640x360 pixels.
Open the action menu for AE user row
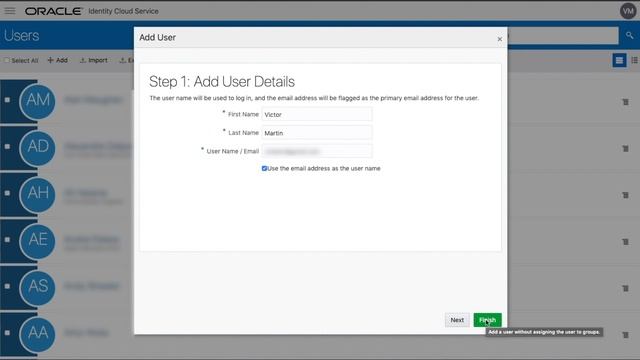[625, 242]
